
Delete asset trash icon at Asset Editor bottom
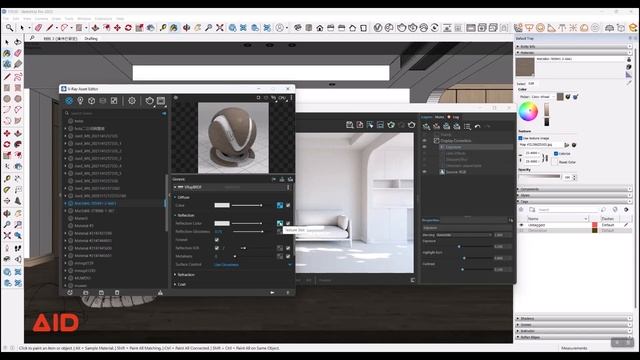pos(117,293)
